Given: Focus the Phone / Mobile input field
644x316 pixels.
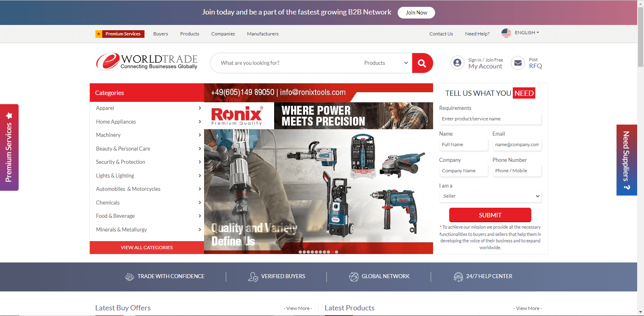Looking at the screenshot, I should (x=517, y=171).
